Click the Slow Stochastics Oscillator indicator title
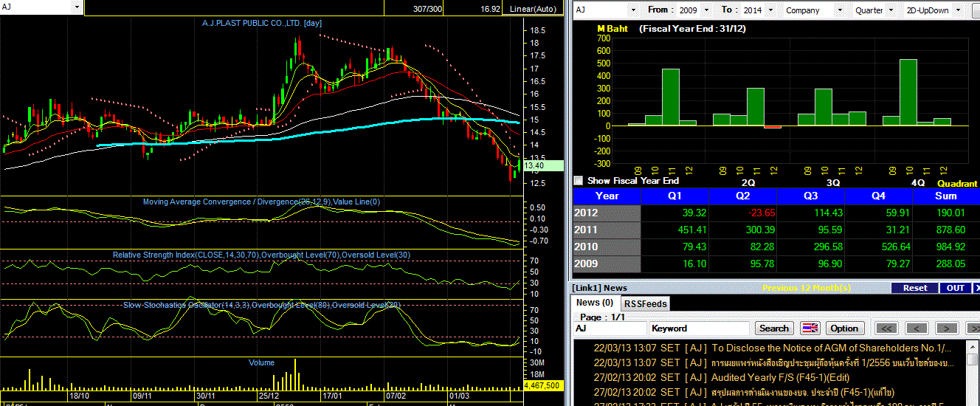Viewport: 980px width, 406px height. (261, 305)
